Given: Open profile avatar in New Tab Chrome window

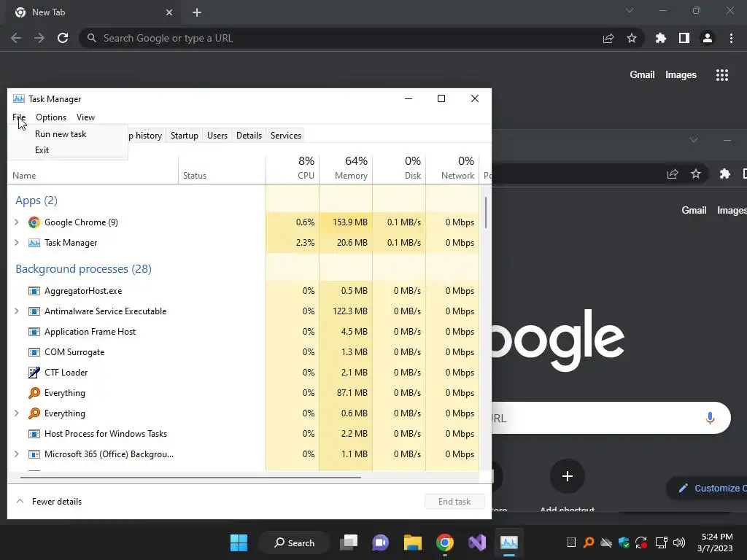Looking at the screenshot, I should pyautogui.click(x=708, y=38).
